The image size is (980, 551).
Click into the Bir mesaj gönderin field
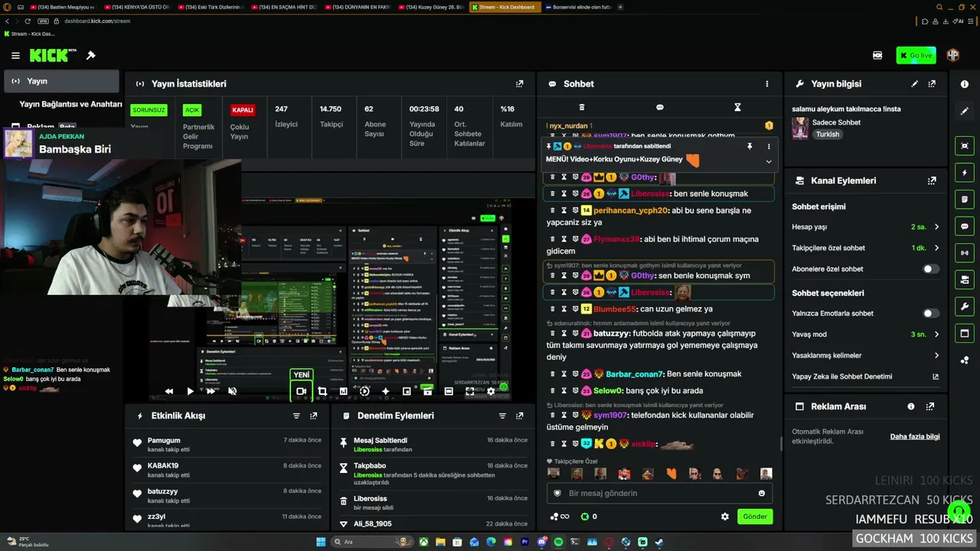[x=659, y=494]
